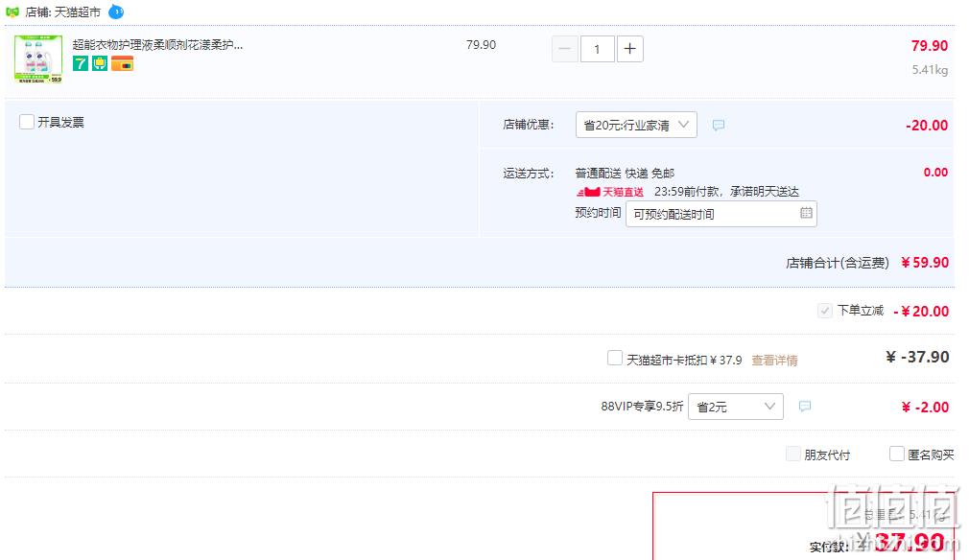Viewport: 969px width, 560px height.
Task: Click the orange credit card badge icon
Action: pyautogui.click(x=122, y=63)
